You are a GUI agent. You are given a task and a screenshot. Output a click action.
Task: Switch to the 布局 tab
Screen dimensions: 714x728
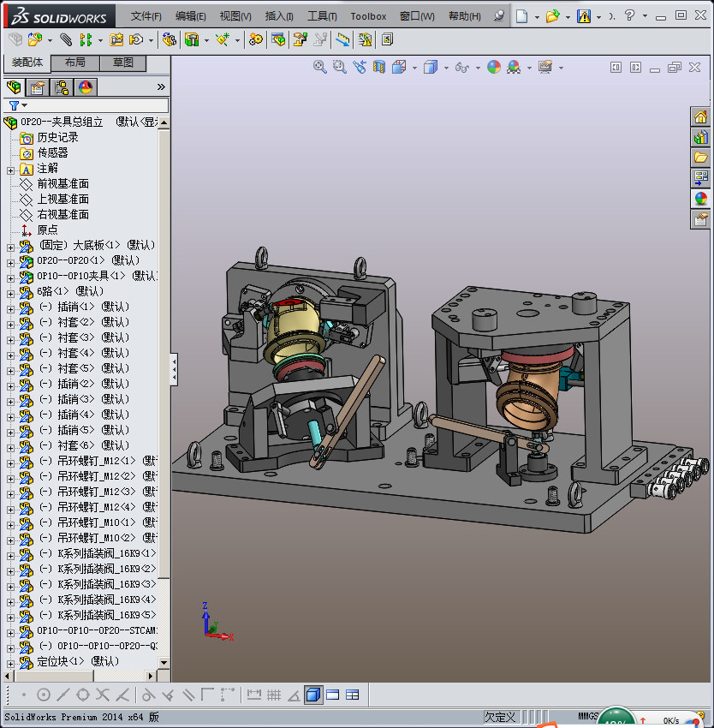pos(74,63)
